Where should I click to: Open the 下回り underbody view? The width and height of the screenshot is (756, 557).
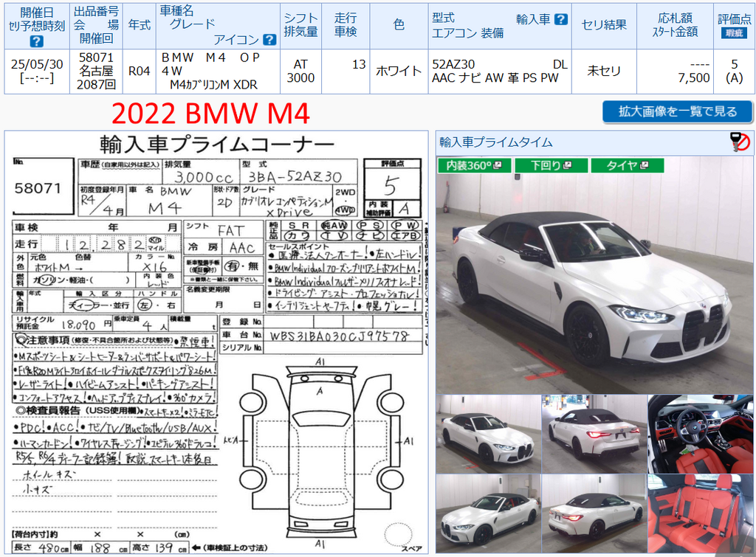tap(551, 165)
